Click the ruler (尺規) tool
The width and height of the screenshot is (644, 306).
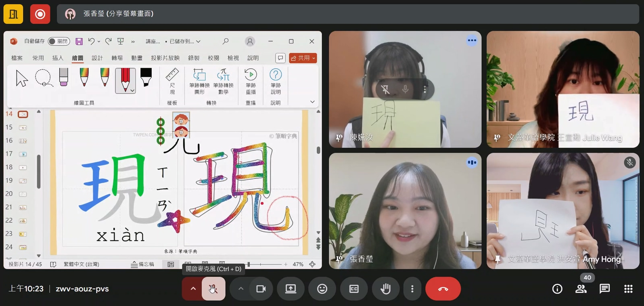point(172,81)
